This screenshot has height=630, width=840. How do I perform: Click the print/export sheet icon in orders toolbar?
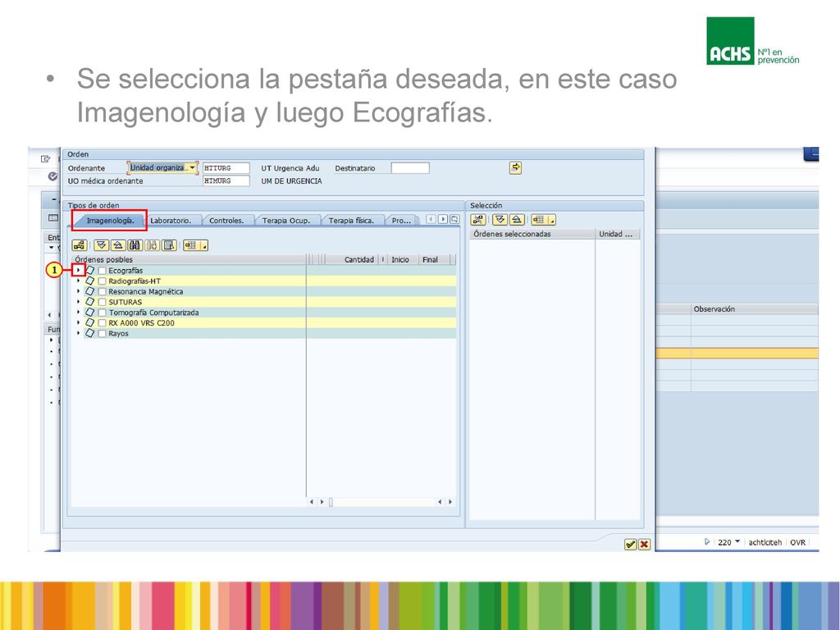[x=169, y=245]
